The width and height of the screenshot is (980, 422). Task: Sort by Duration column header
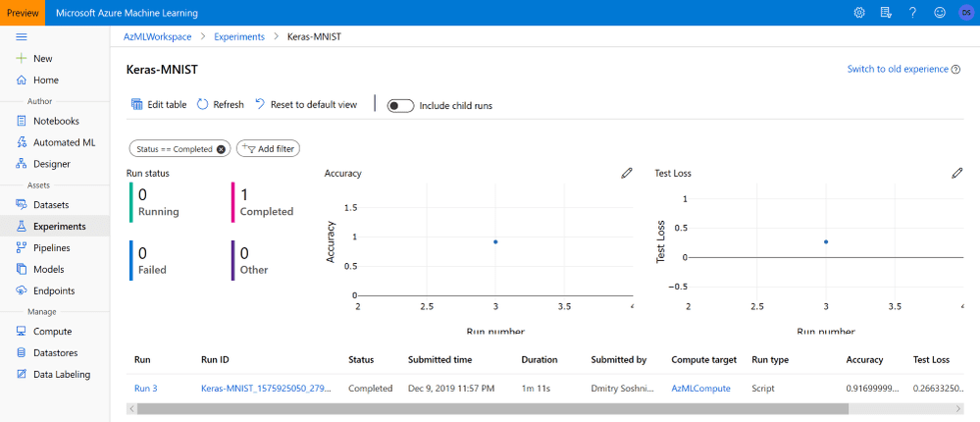point(540,360)
